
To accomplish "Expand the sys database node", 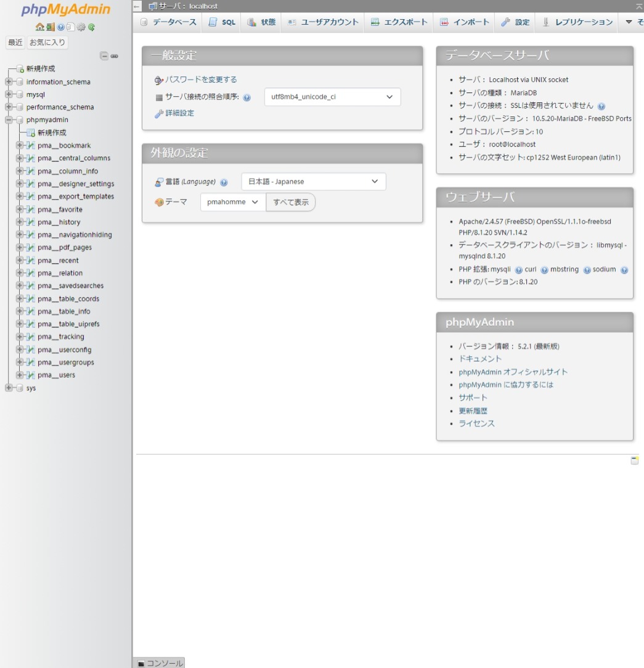I will pyautogui.click(x=9, y=387).
